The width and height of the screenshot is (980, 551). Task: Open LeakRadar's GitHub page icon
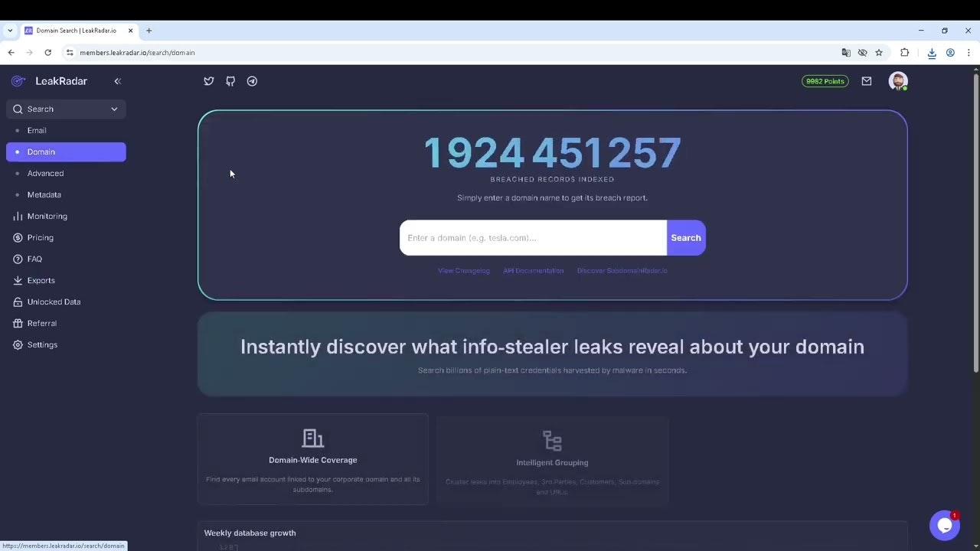[x=230, y=81]
